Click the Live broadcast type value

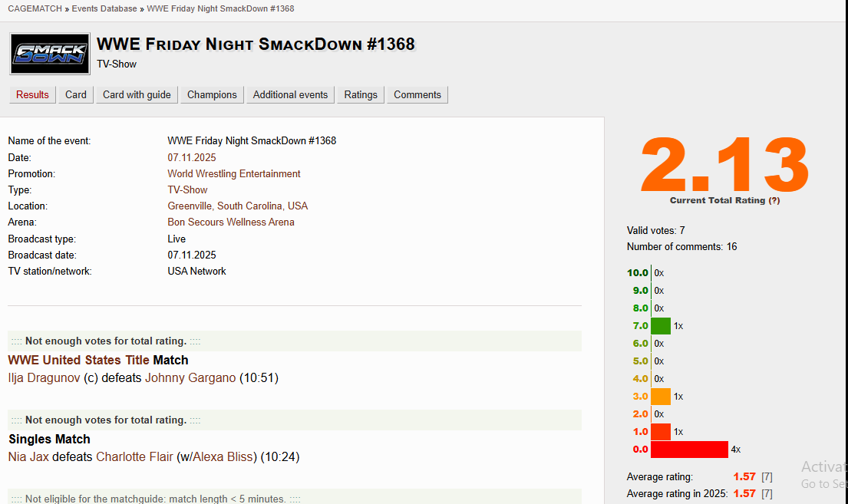[x=177, y=239]
